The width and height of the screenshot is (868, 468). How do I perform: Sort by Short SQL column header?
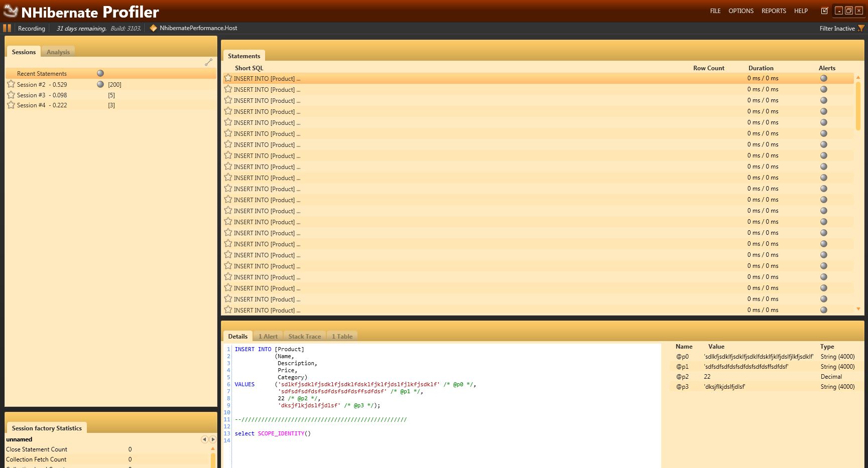tap(249, 68)
